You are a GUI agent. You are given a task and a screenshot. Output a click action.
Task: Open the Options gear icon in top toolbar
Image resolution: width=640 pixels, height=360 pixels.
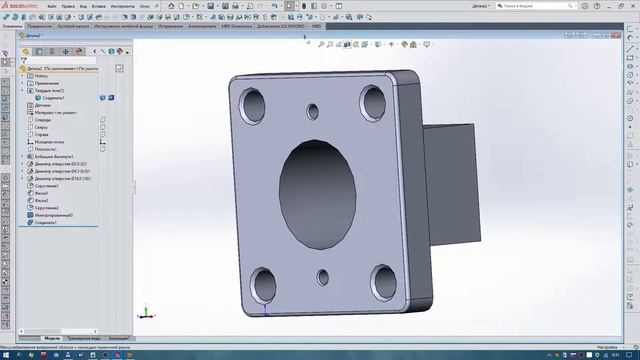coord(324,6)
